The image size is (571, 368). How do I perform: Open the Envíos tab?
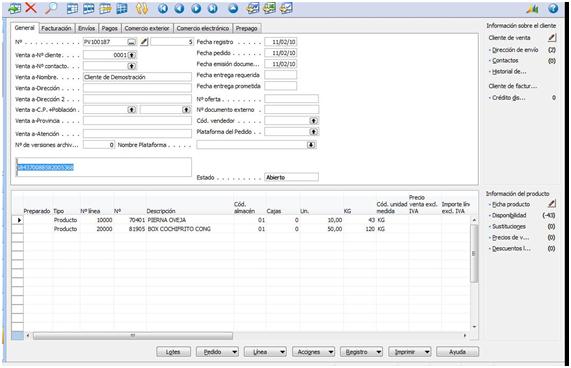87,28
